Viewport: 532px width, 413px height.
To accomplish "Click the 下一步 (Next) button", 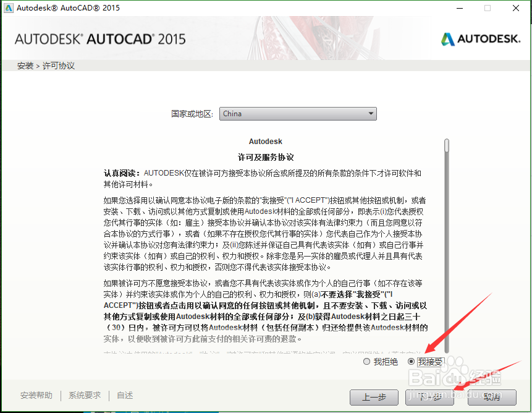I will click(429, 397).
